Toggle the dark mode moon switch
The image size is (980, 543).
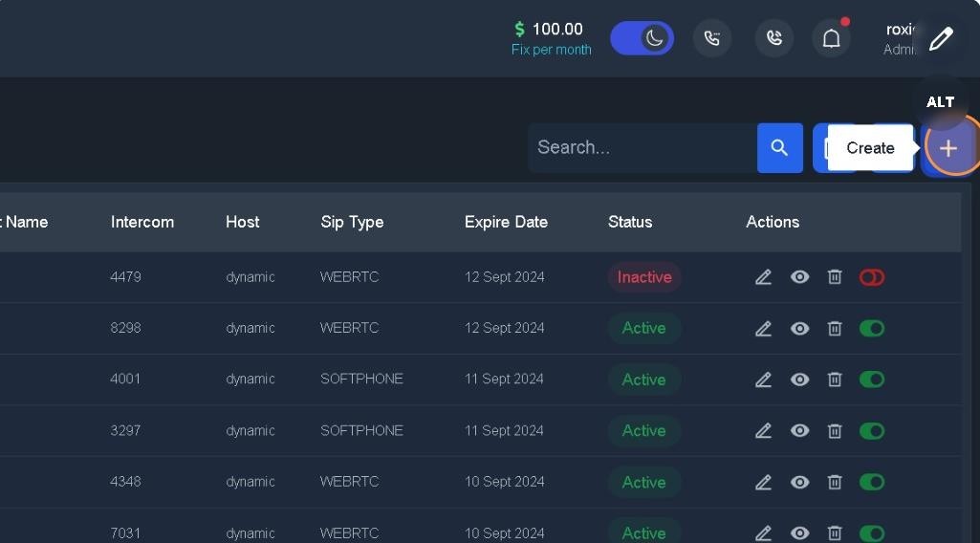(642, 38)
